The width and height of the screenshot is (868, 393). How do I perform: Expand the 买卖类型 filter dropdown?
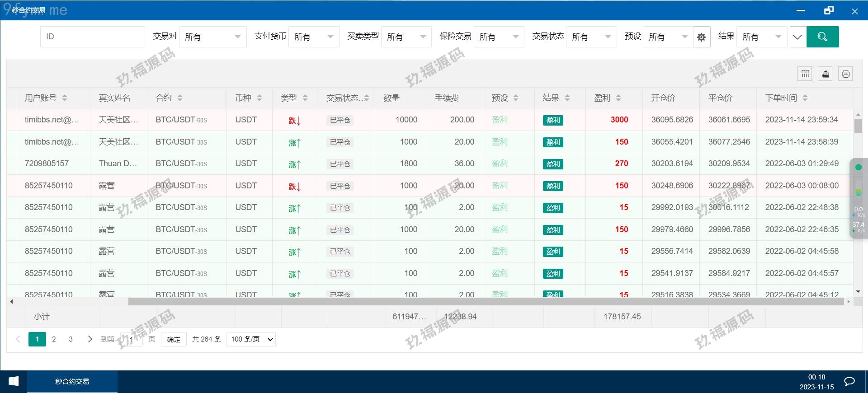[406, 37]
